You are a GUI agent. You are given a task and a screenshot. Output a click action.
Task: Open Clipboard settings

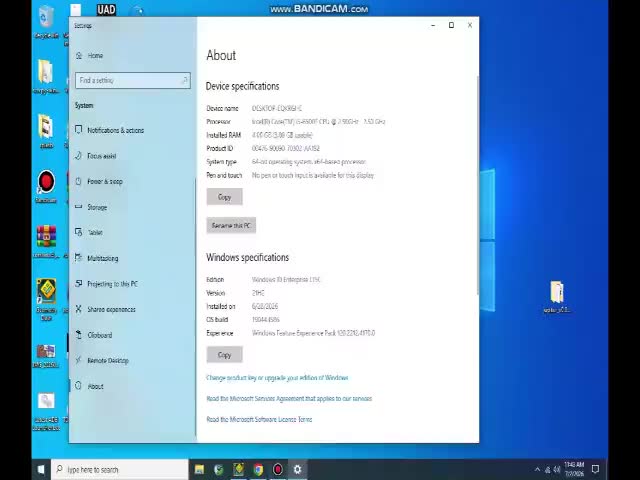(100, 335)
